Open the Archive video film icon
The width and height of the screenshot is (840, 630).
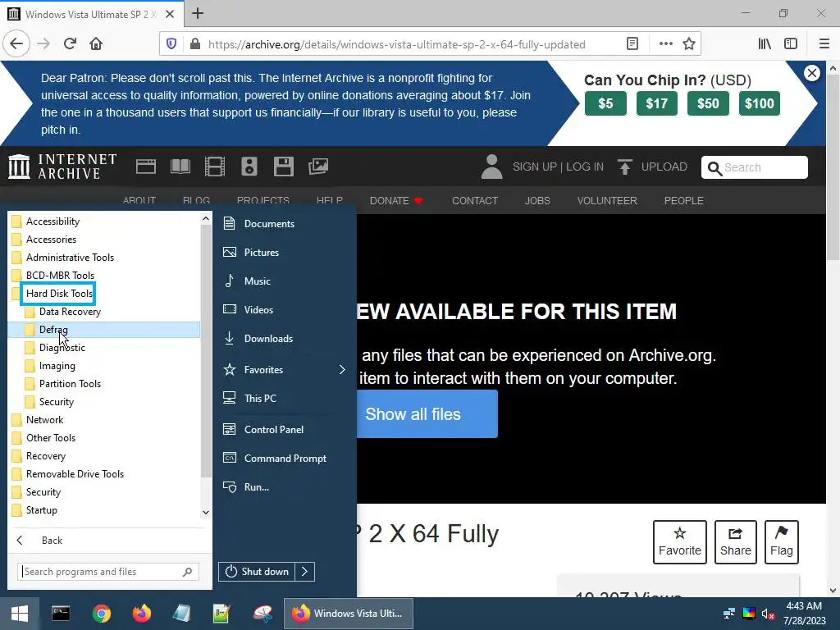pos(215,167)
